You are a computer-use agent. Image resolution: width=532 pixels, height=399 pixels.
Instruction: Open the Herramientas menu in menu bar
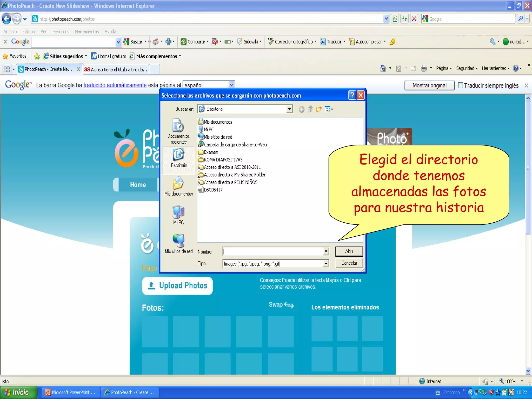(x=87, y=31)
